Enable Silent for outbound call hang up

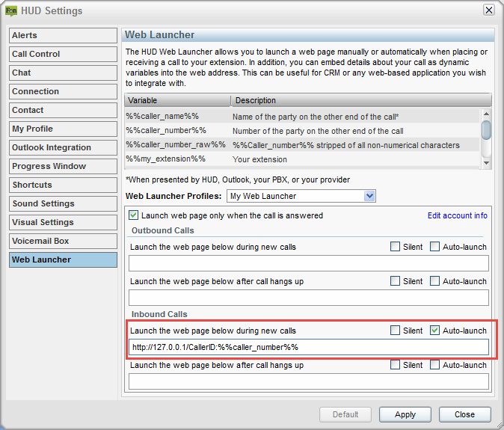tap(395, 281)
